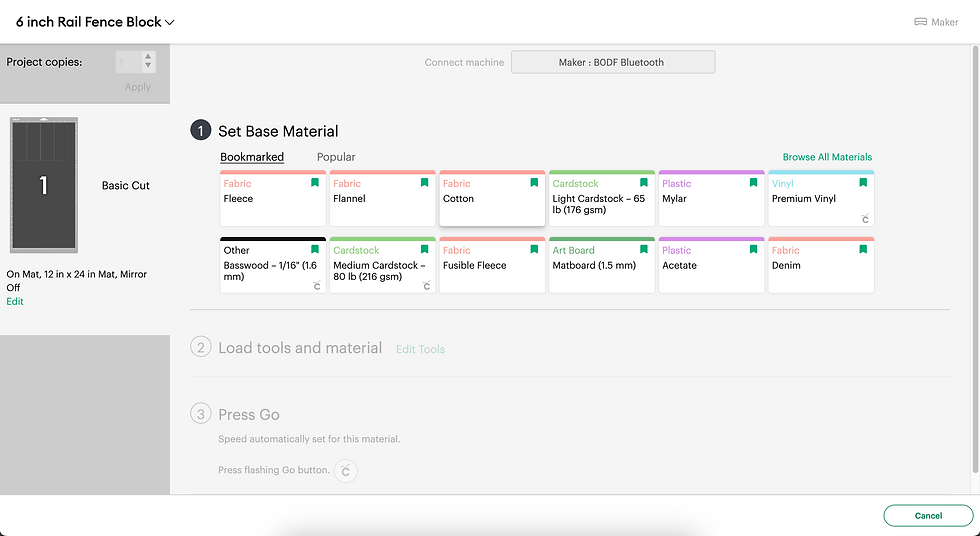Select the mat 1 thumbnail preview

[44, 185]
